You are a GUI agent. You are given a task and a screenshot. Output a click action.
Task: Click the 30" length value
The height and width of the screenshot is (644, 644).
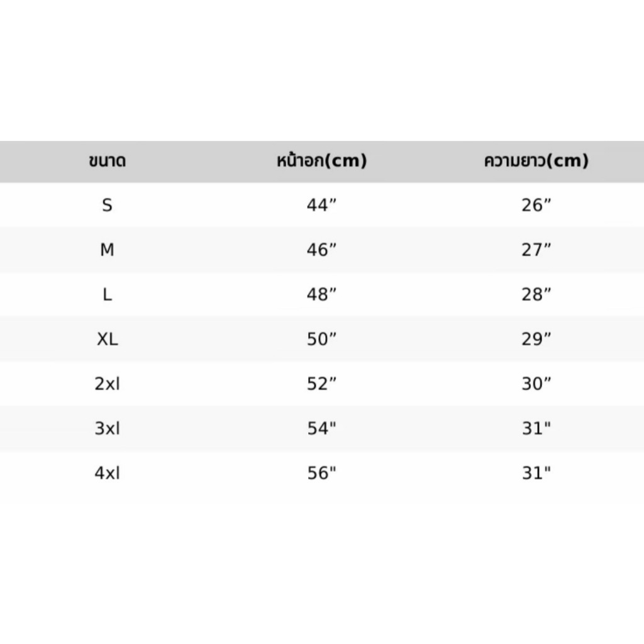pyautogui.click(x=536, y=384)
